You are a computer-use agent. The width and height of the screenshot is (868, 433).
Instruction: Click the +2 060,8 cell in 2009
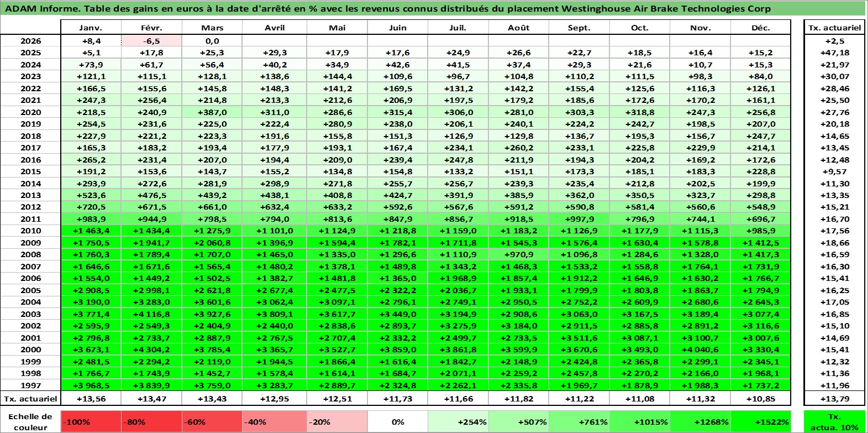point(212,243)
